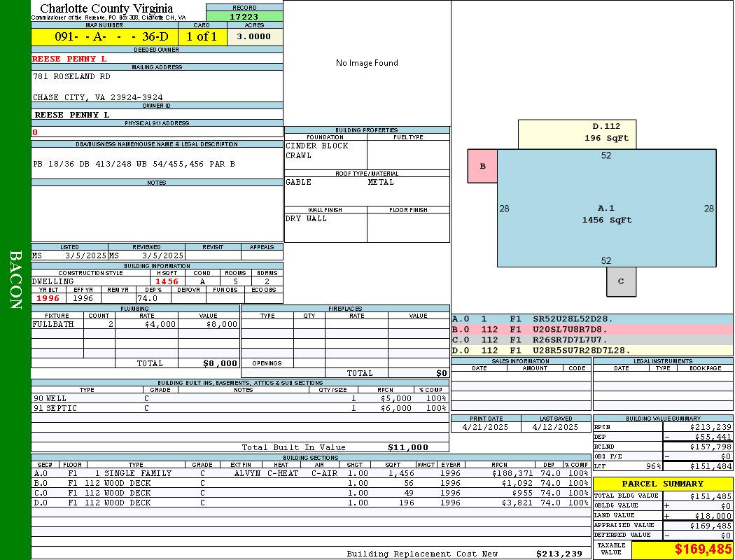The height and width of the screenshot is (560, 735).
Task: Click the fireplaces total $0
Action: tap(442, 373)
